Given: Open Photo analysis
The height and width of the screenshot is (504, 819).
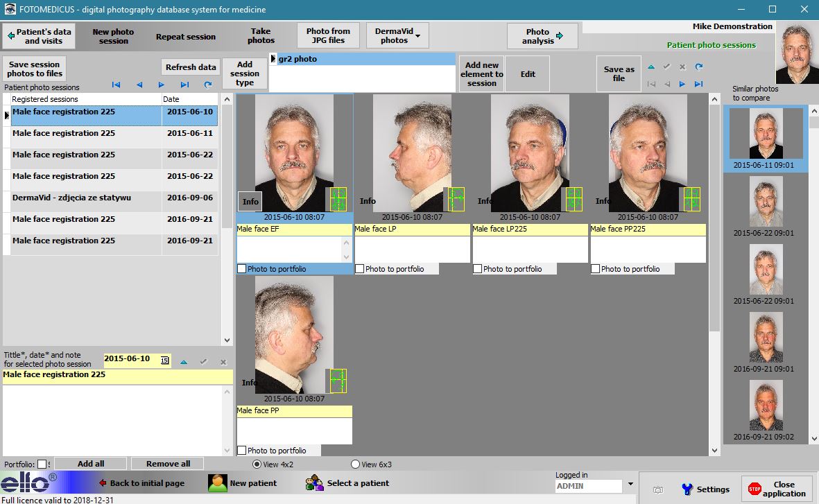Looking at the screenshot, I should tap(542, 36).
